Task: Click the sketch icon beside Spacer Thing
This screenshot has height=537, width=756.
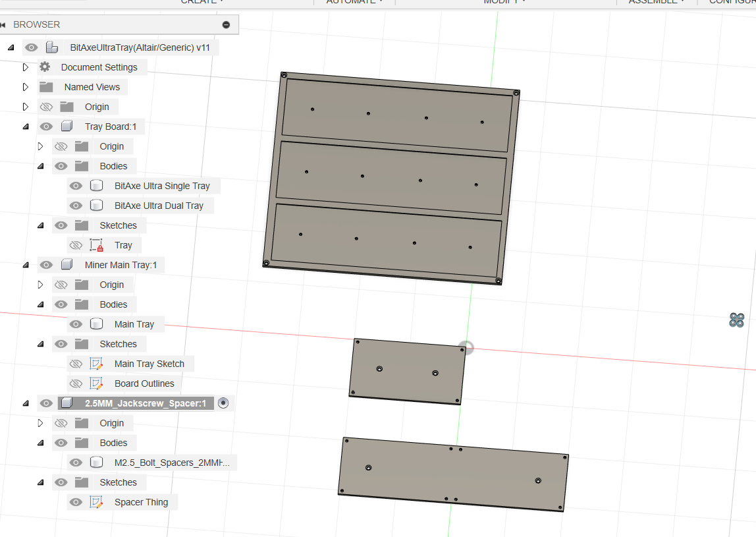Action: (96, 502)
